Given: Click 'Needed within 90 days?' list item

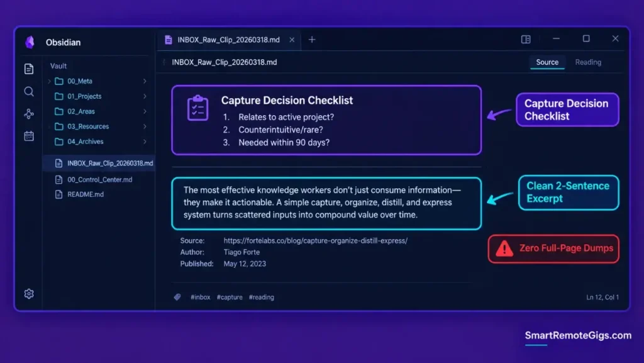Looking at the screenshot, I should 284,142.
